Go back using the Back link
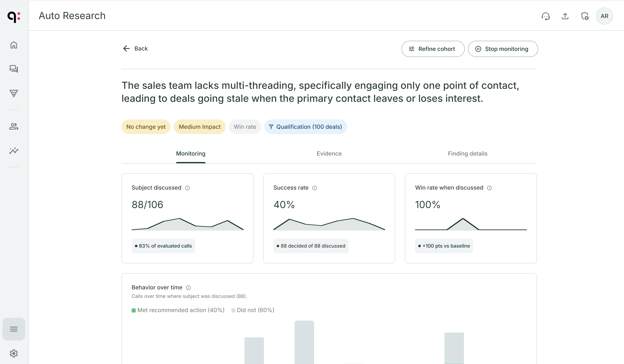The height and width of the screenshot is (364, 624). click(135, 48)
